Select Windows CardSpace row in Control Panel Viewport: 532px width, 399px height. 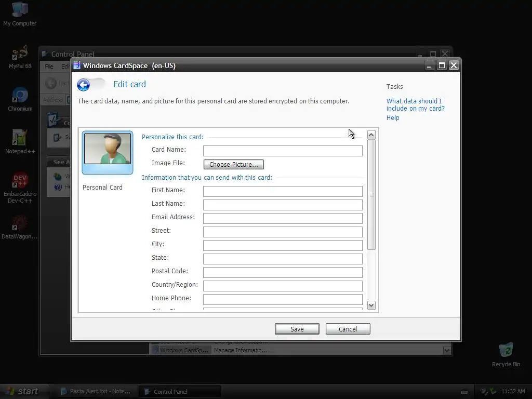click(296, 350)
